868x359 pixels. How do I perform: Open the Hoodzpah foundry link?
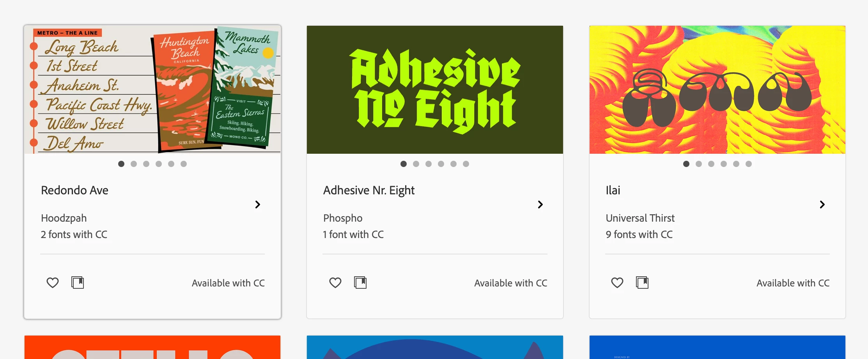64,218
